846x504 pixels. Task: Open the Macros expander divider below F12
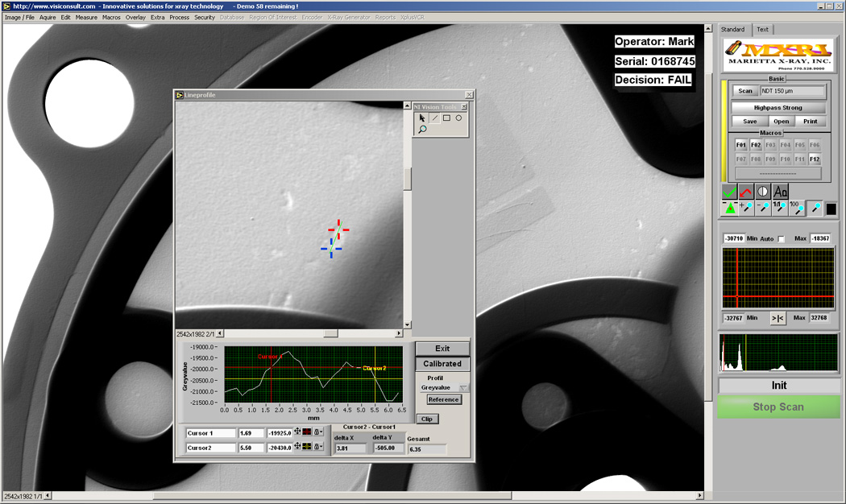pos(778,173)
